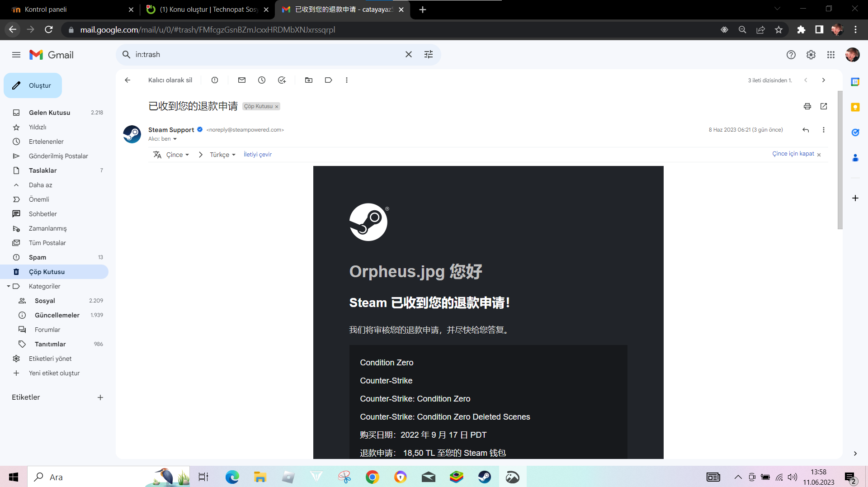The image size is (868, 487).
Task: Go to newer message arrow
Action: click(x=806, y=80)
